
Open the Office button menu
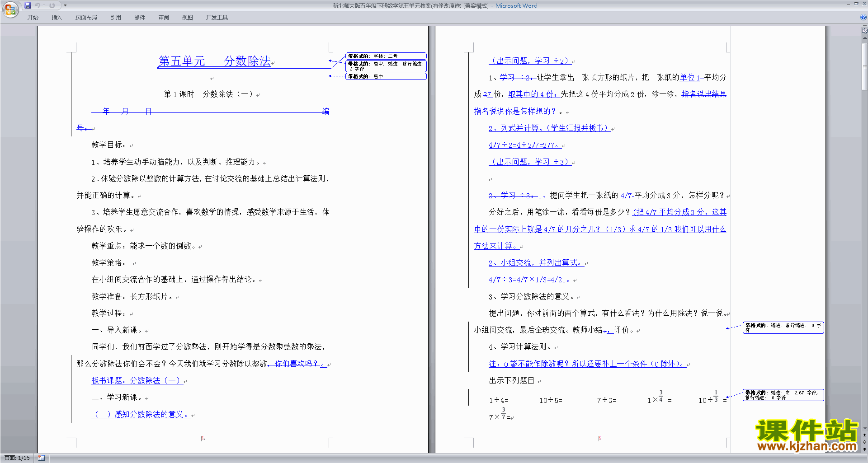[x=10, y=9]
